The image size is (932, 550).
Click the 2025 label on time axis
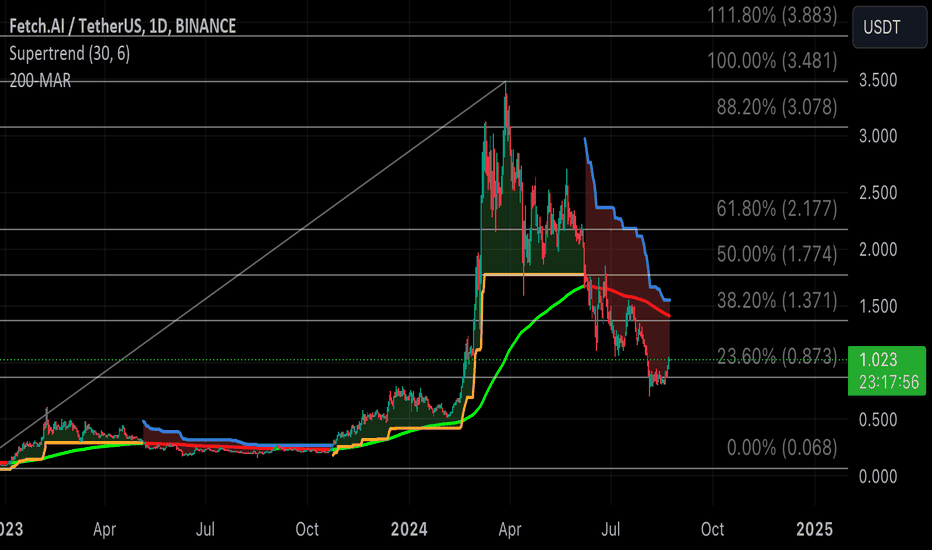coord(814,529)
